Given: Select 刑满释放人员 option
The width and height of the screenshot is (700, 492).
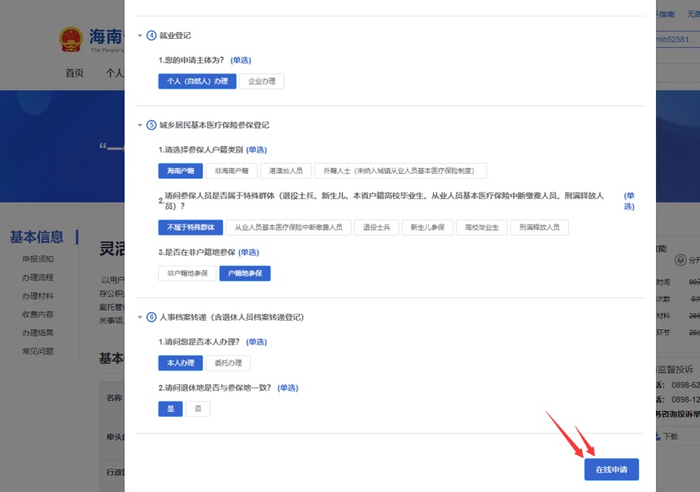Looking at the screenshot, I should (539, 227).
